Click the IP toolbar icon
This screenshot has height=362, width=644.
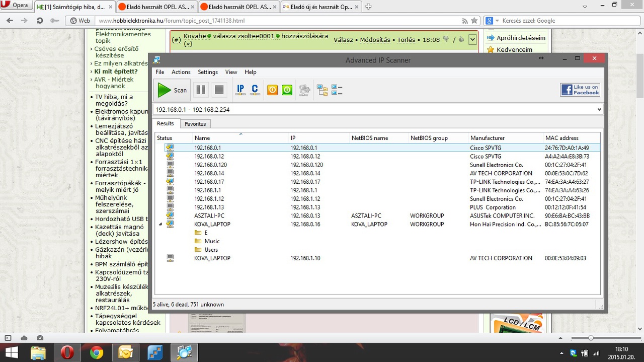point(240,90)
